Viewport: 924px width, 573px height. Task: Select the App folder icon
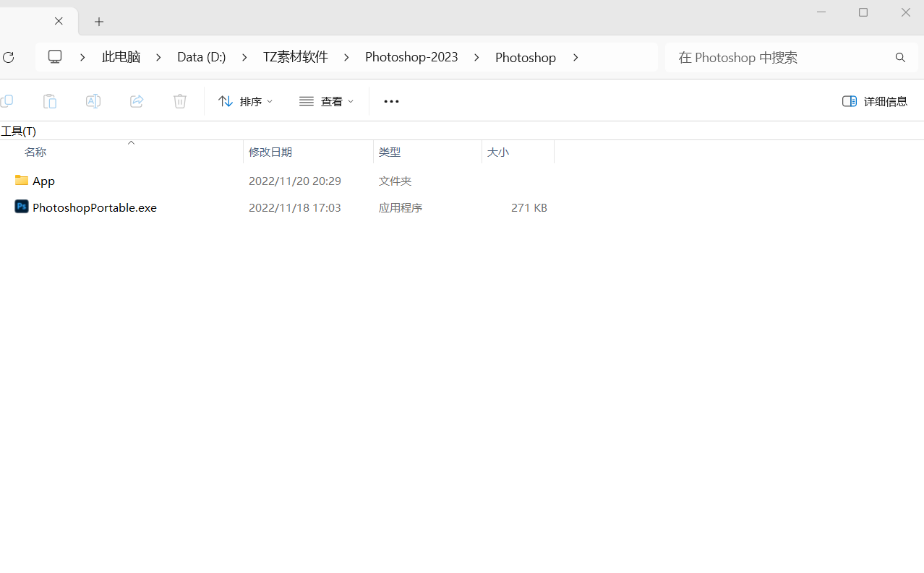[x=22, y=180]
